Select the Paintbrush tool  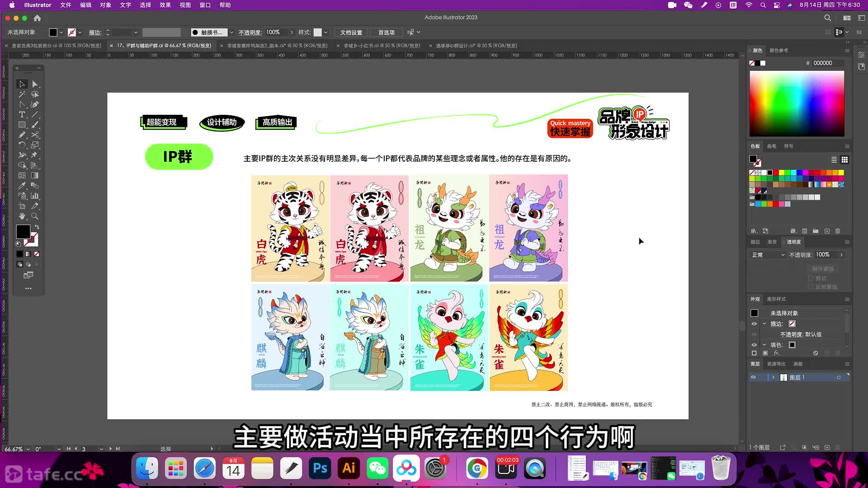pyautogui.click(x=35, y=125)
